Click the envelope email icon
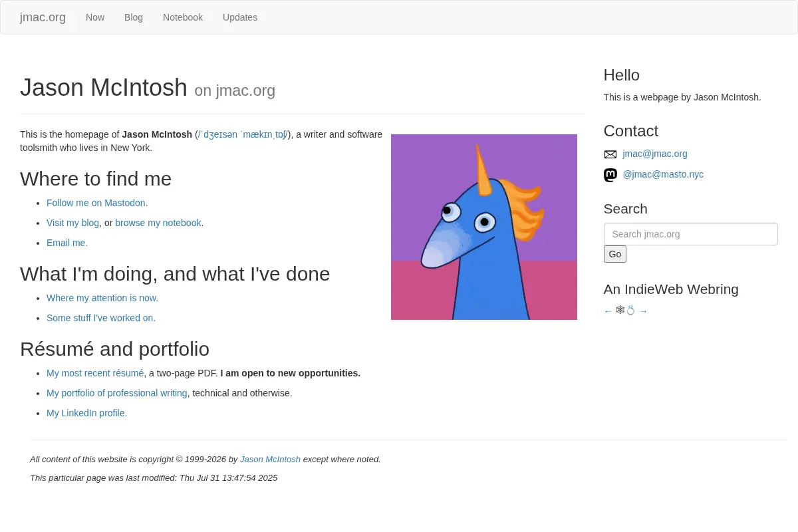798x532 pixels. point(610,154)
